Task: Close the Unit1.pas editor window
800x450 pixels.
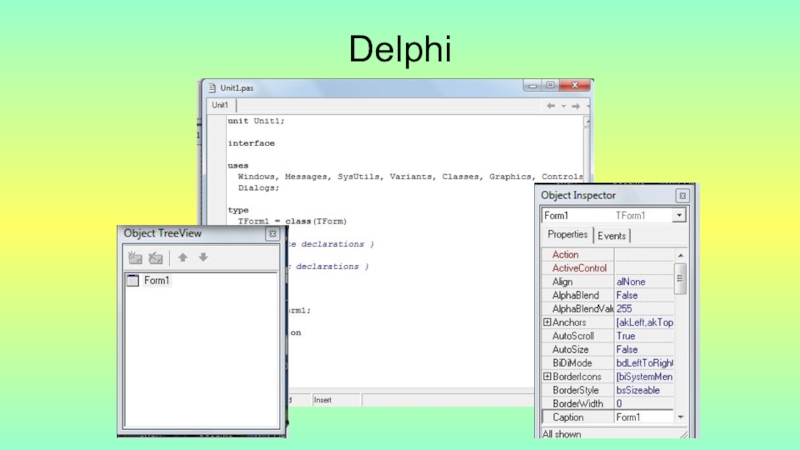Action: click(x=574, y=85)
